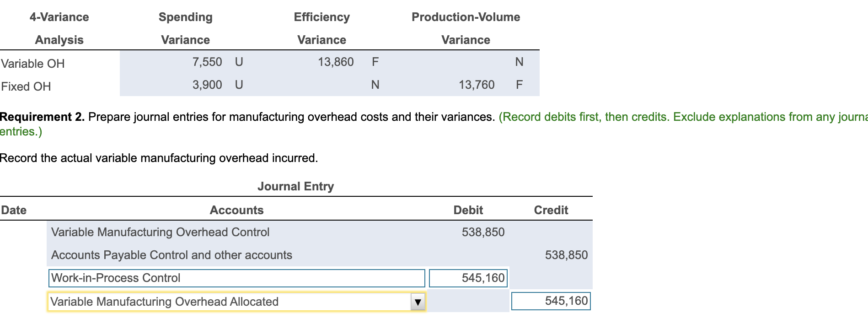Click the N in Variable OH production-volume cell
This screenshot has width=868, height=335.
point(519,62)
